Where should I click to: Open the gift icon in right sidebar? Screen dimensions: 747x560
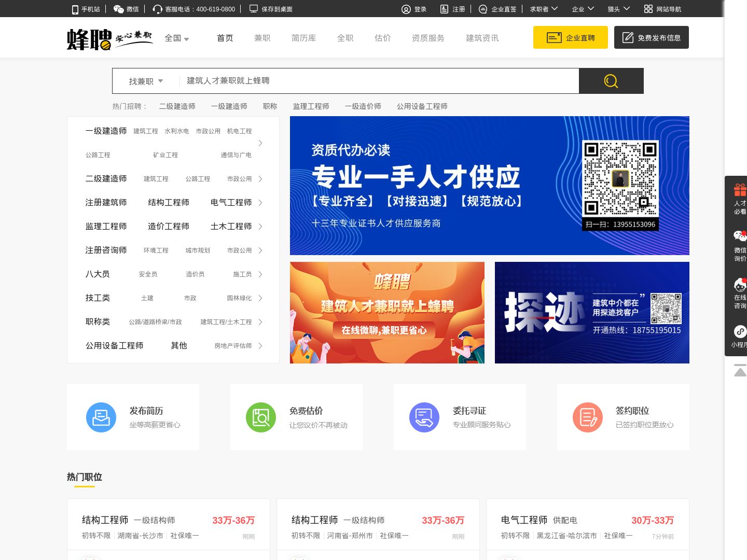(x=740, y=190)
